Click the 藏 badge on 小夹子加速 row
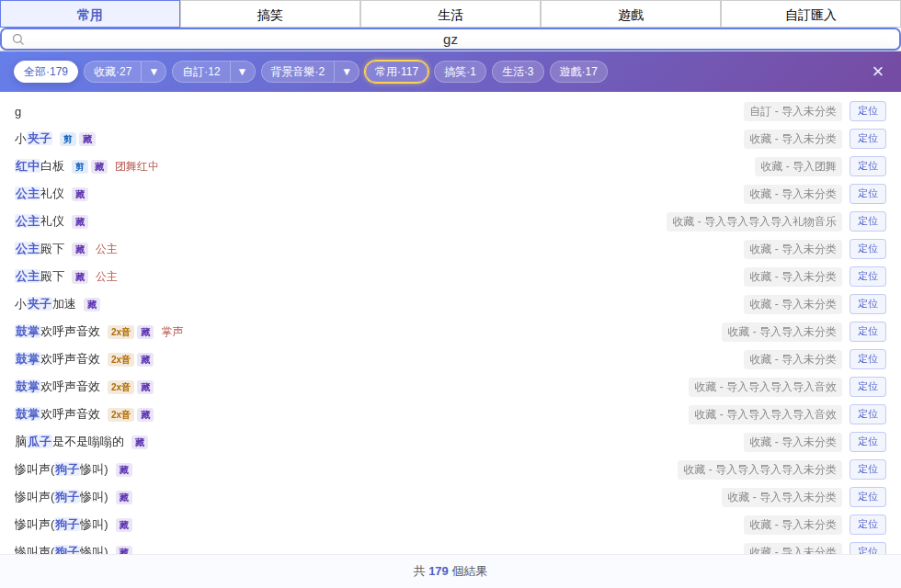The width and height of the screenshot is (901, 588). tap(92, 304)
